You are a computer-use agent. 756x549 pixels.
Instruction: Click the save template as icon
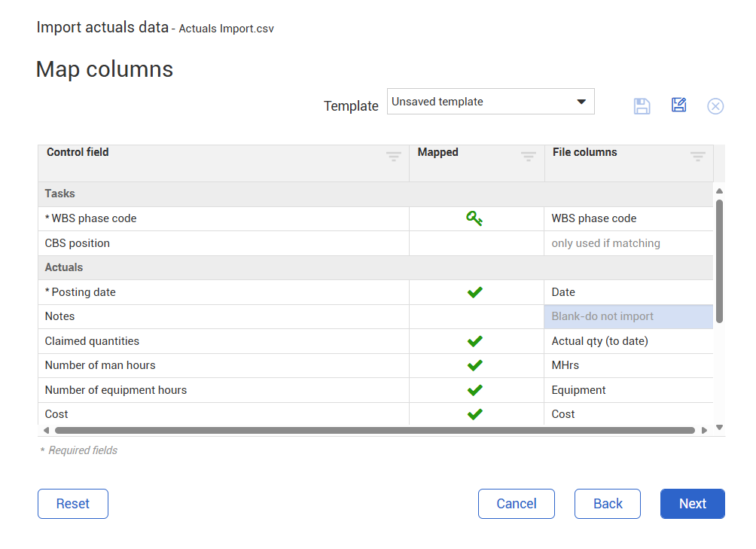click(x=678, y=105)
